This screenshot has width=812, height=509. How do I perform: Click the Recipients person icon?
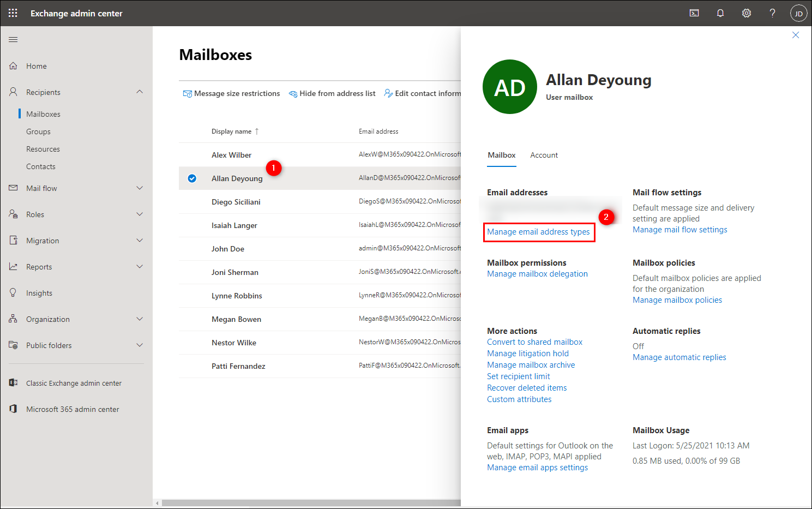(x=13, y=92)
